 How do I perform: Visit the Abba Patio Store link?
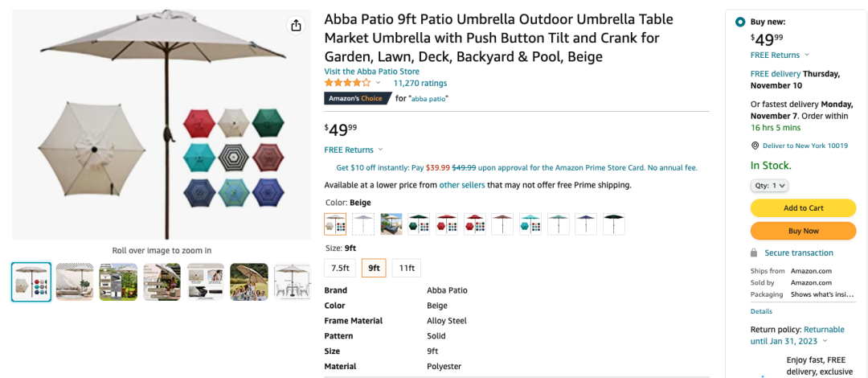(x=371, y=72)
